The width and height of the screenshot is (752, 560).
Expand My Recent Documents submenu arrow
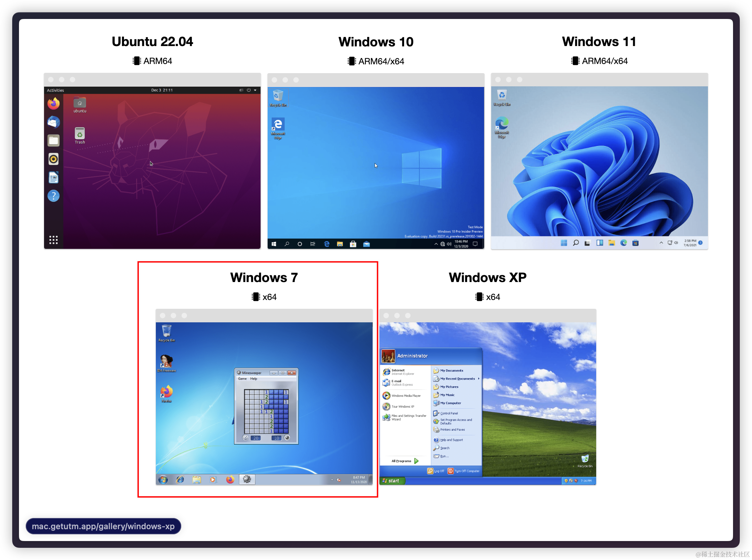click(479, 379)
